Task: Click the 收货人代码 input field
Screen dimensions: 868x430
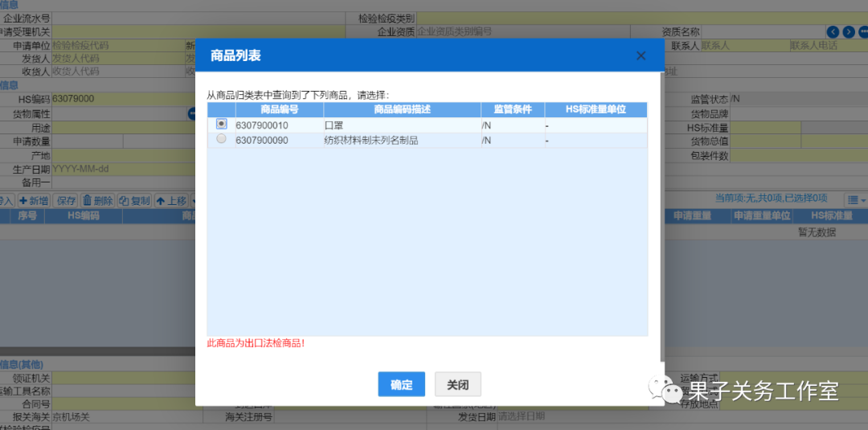Action: [x=117, y=72]
